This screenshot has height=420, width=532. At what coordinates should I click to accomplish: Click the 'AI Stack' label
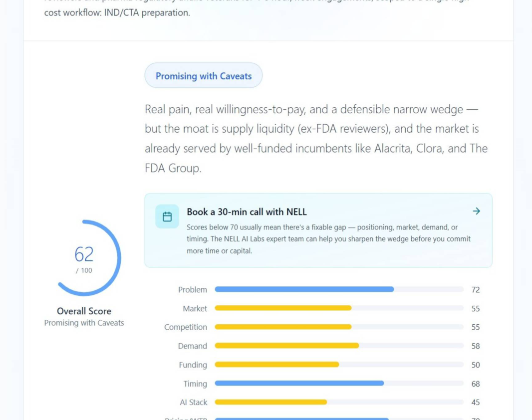pos(194,403)
